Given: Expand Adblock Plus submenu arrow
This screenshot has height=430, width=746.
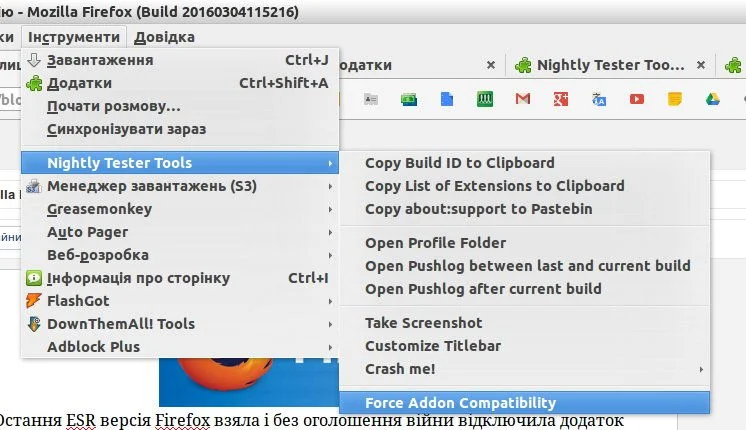Looking at the screenshot, I should (330, 347).
